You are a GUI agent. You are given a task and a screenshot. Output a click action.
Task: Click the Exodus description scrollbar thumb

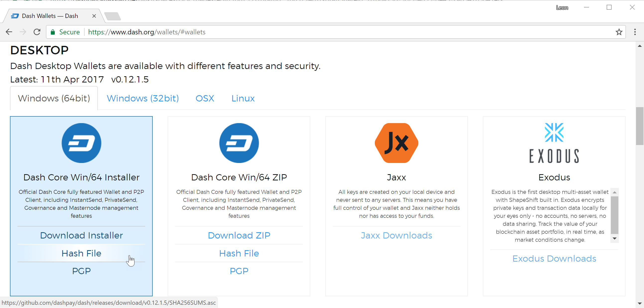(615, 215)
